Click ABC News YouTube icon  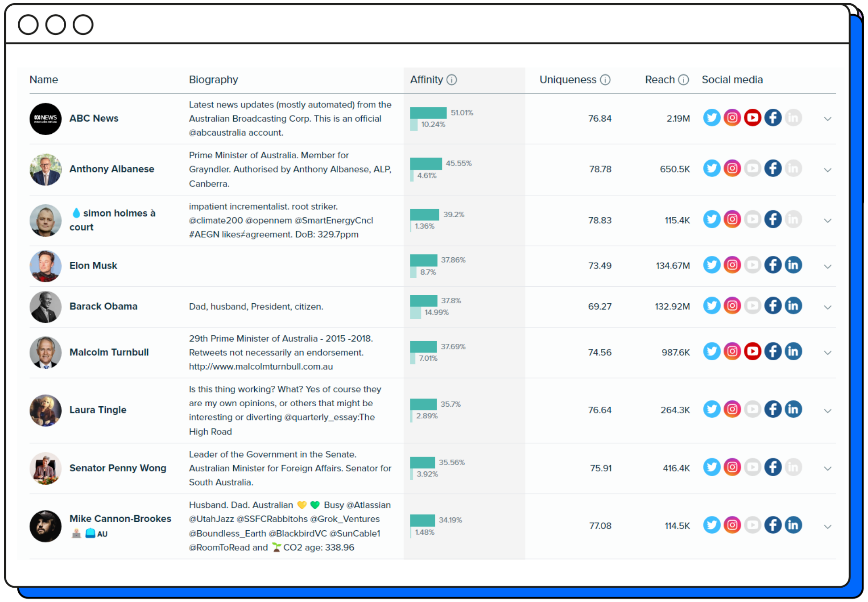point(752,118)
